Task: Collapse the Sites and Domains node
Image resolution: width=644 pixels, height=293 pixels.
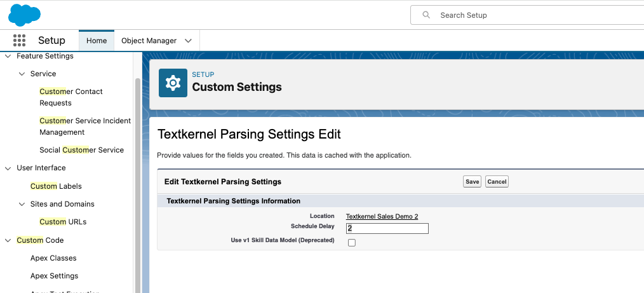Action: click(22, 204)
